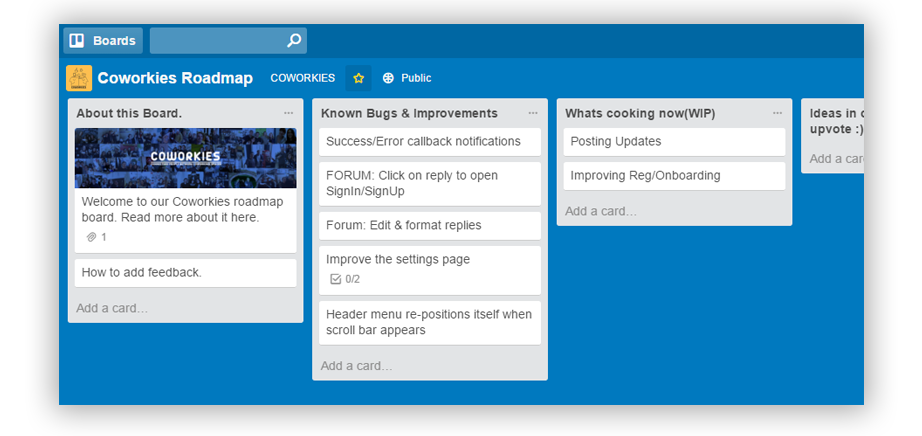Open the Boards menu button
922x436 pixels.
tap(103, 41)
